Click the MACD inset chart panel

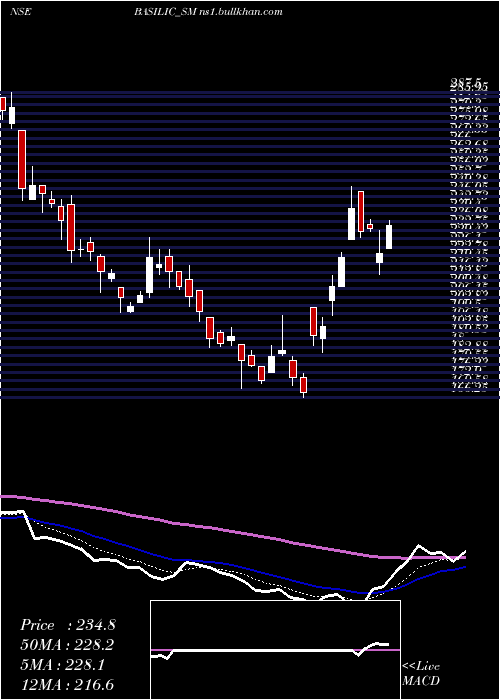pyautogui.click(x=275, y=650)
